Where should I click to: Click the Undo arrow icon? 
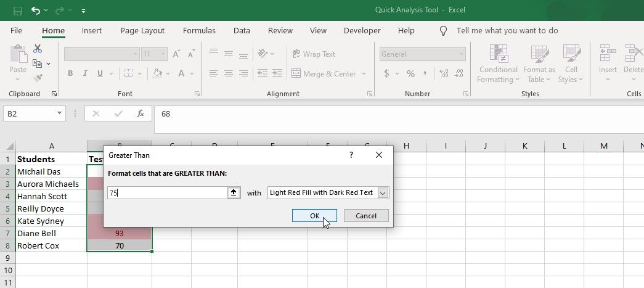(x=36, y=10)
